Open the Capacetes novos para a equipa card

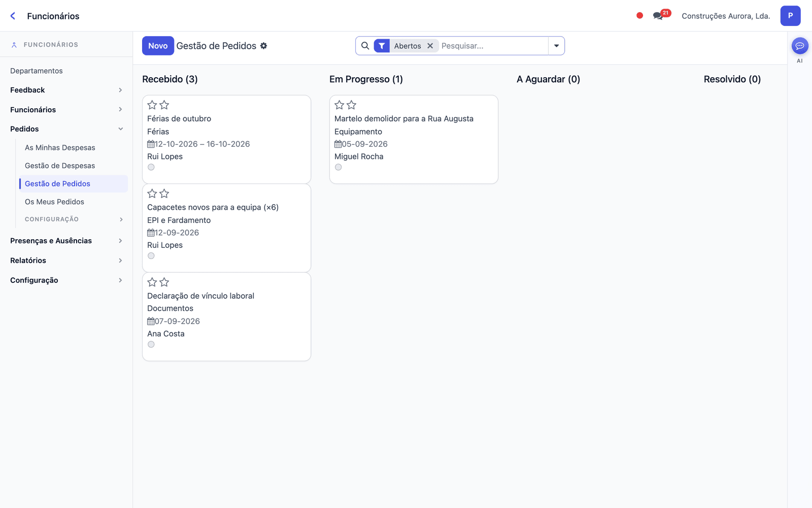226,228
